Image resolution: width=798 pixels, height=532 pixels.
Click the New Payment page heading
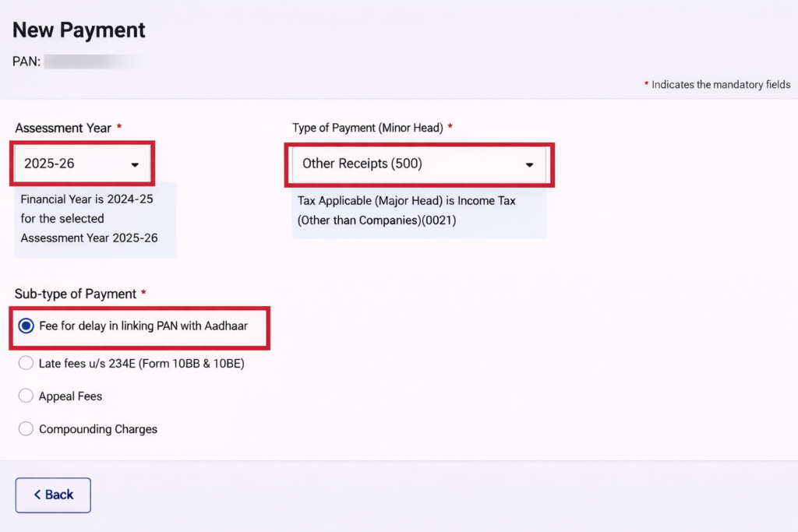click(x=79, y=30)
